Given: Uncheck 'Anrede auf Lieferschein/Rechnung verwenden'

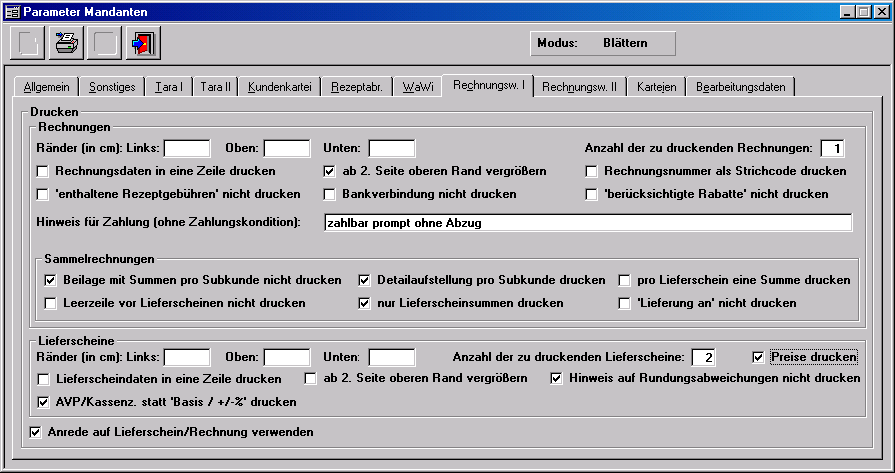Looking at the screenshot, I should 35,432.
